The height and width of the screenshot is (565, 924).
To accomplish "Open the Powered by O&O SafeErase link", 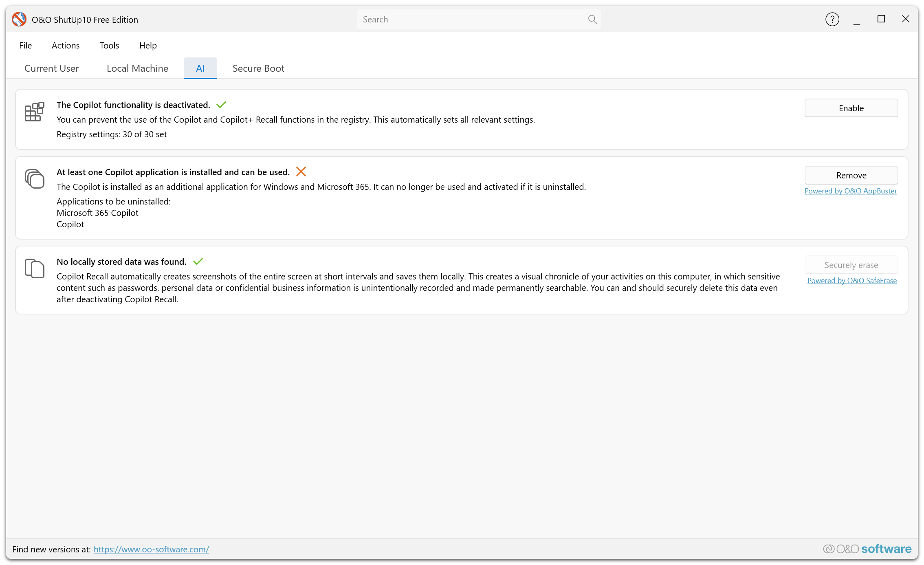I will pyautogui.click(x=852, y=281).
